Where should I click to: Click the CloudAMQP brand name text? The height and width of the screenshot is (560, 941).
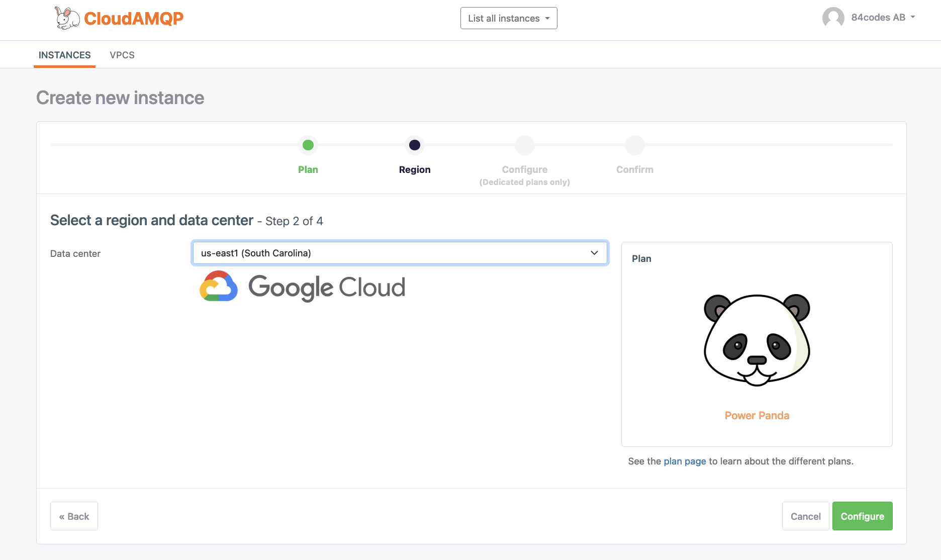pos(134,19)
